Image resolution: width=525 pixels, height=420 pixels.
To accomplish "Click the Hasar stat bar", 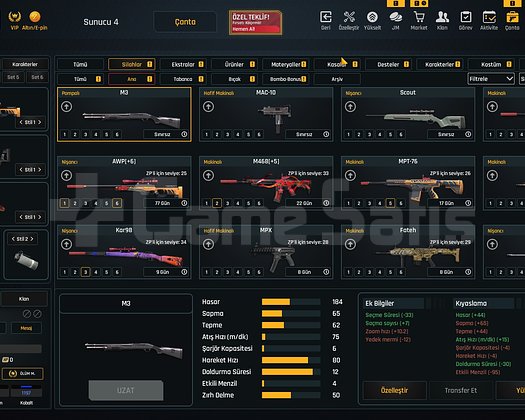I will coord(291,302).
